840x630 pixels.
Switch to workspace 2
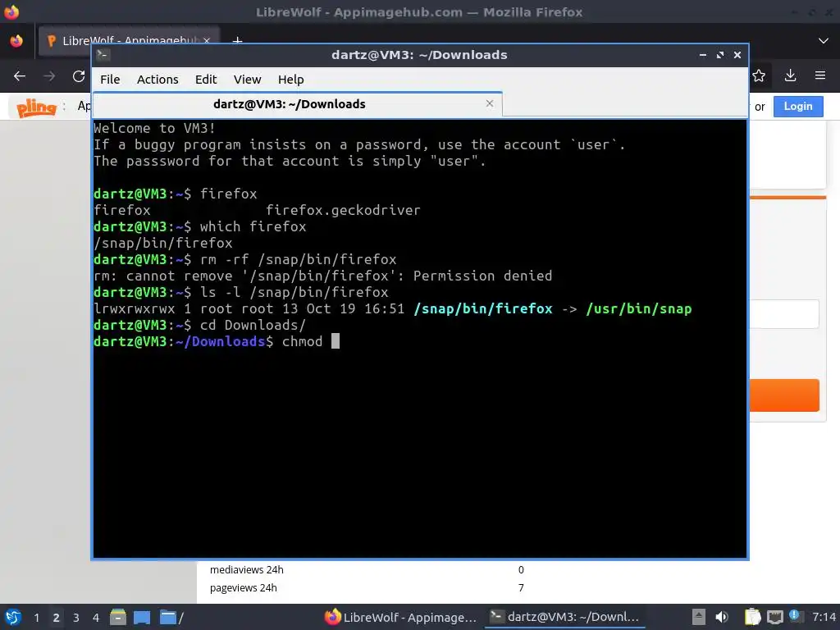tap(57, 618)
